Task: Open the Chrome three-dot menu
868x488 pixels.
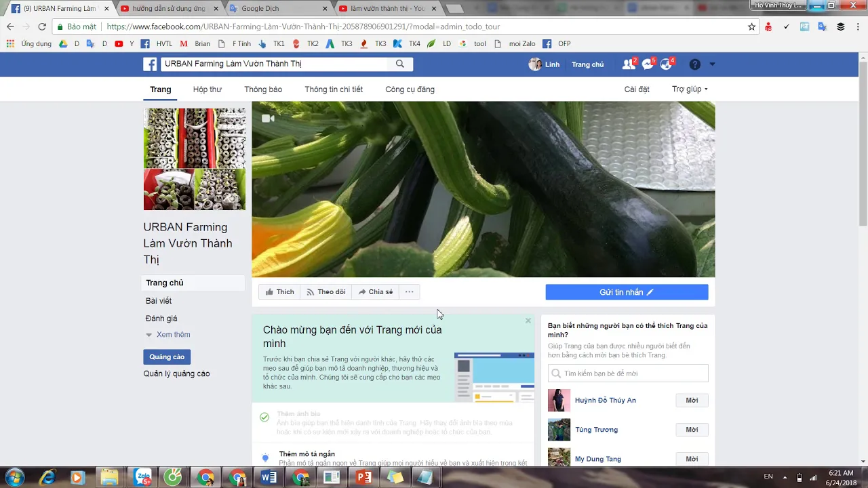Action: pos(859,26)
